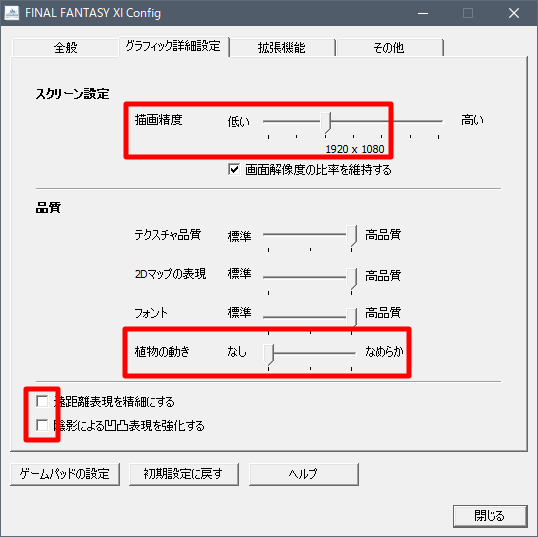
Task: Click the テクスチャ品質 slider handle
Action: coord(352,235)
